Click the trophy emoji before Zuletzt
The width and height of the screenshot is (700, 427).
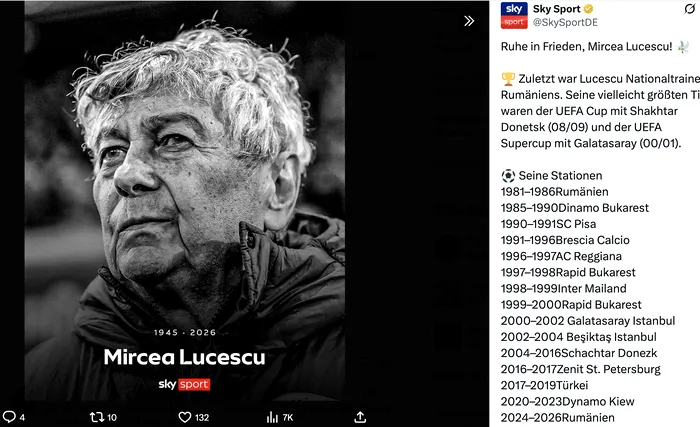(x=508, y=79)
